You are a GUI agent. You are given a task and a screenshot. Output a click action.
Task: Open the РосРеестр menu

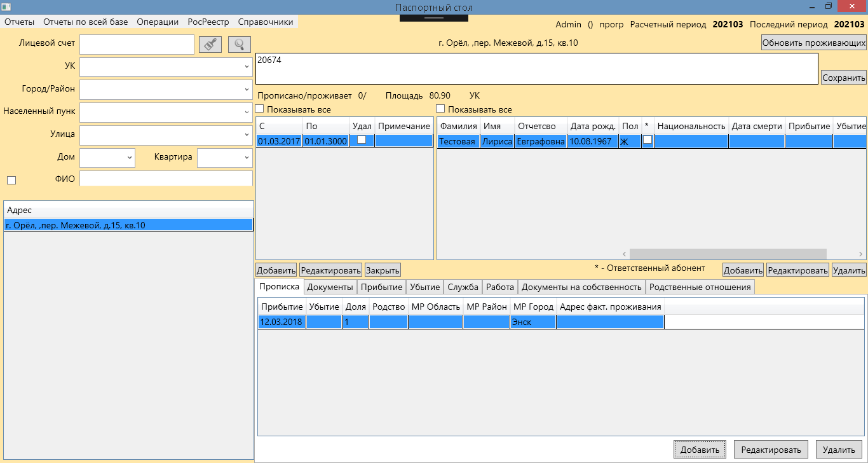(208, 22)
